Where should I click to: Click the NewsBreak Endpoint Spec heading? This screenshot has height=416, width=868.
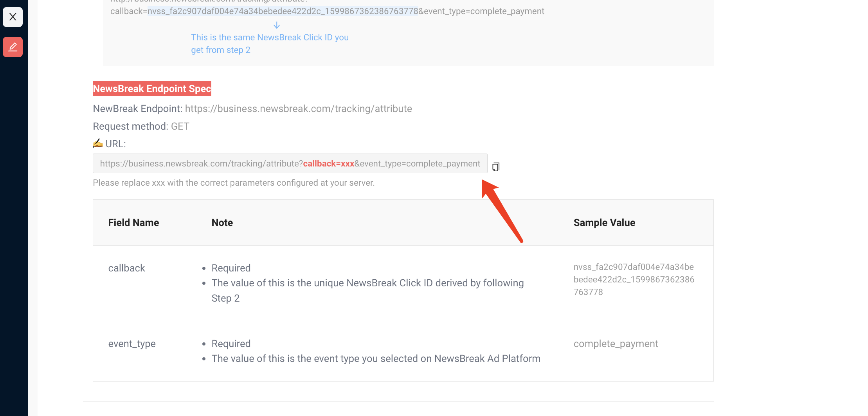pyautogui.click(x=152, y=89)
